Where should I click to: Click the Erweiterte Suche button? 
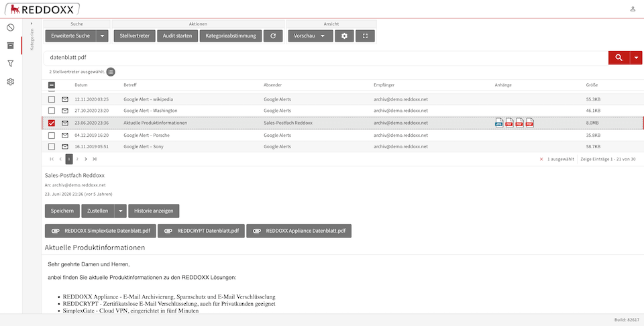click(70, 36)
